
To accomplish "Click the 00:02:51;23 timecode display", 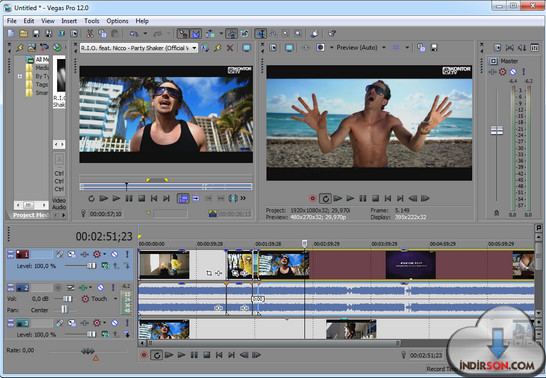I will click(x=104, y=237).
